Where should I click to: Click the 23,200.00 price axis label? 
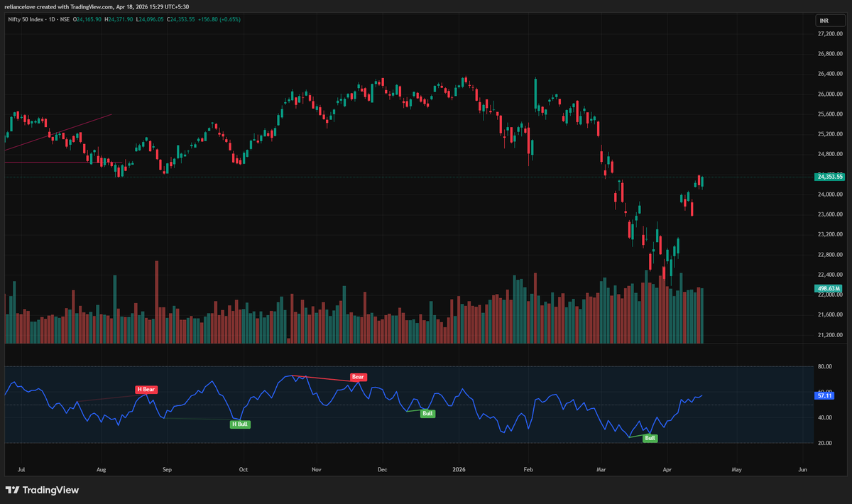point(829,234)
